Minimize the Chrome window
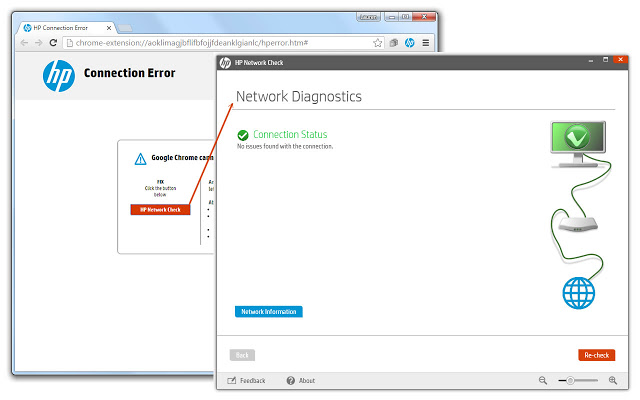Viewport: 640px width, 400px height. coord(391,17)
